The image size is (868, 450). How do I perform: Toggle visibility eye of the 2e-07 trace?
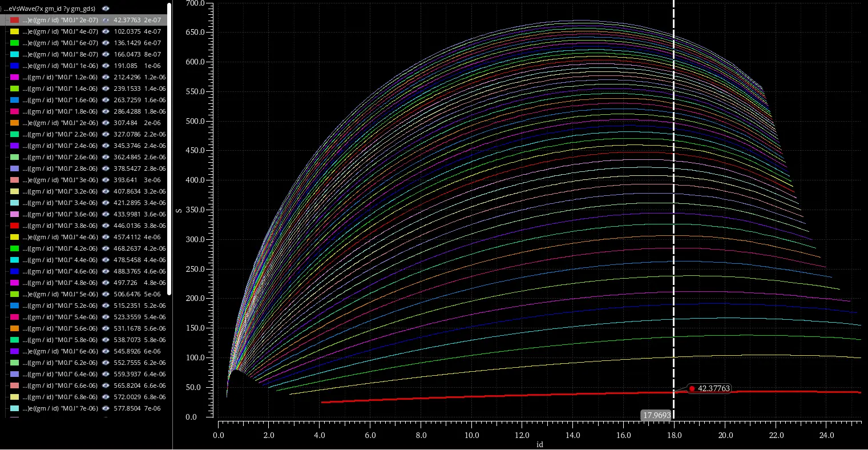pyautogui.click(x=106, y=20)
